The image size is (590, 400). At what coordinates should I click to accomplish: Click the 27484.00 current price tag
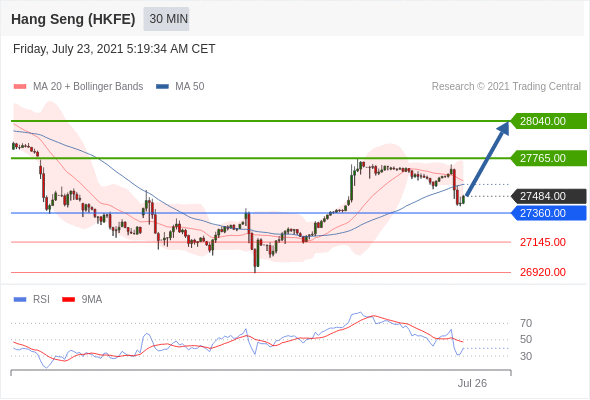coord(549,196)
